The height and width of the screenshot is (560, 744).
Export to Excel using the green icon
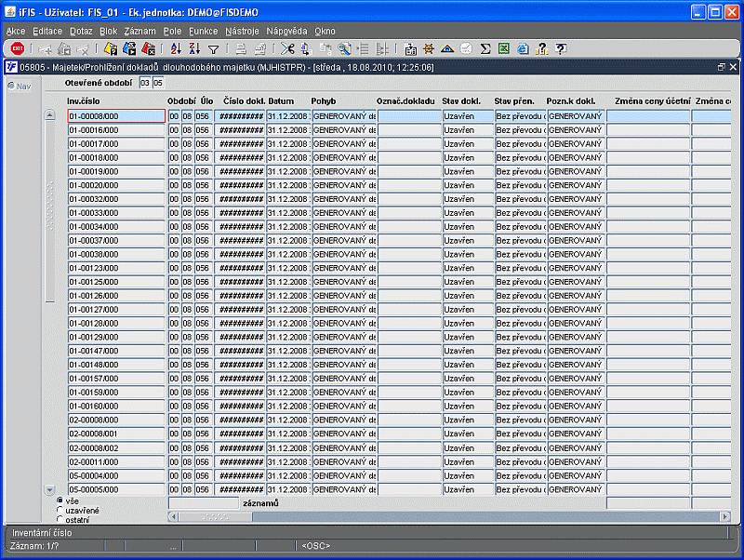(x=504, y=48)
